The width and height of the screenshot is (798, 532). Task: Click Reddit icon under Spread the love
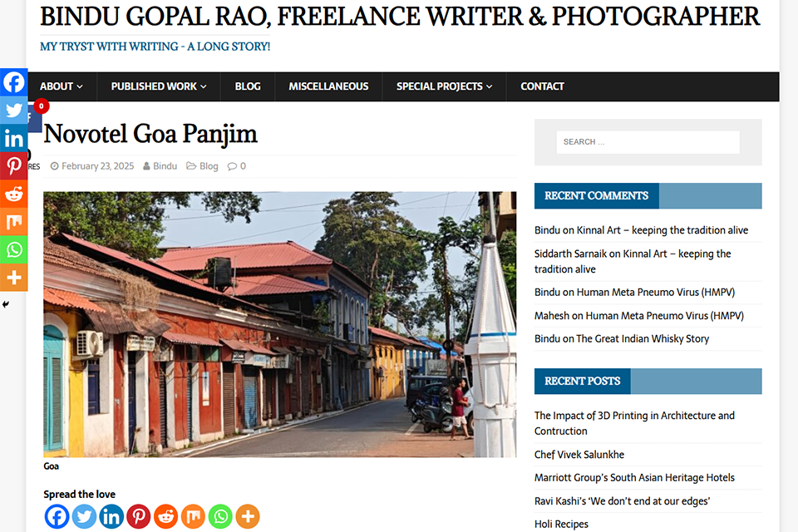166,516
